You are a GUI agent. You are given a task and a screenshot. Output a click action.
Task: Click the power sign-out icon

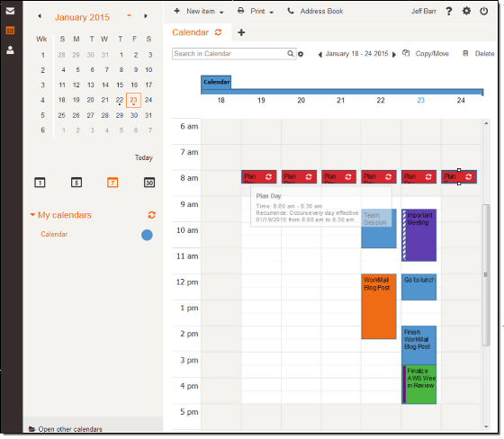tap(484, 11)
